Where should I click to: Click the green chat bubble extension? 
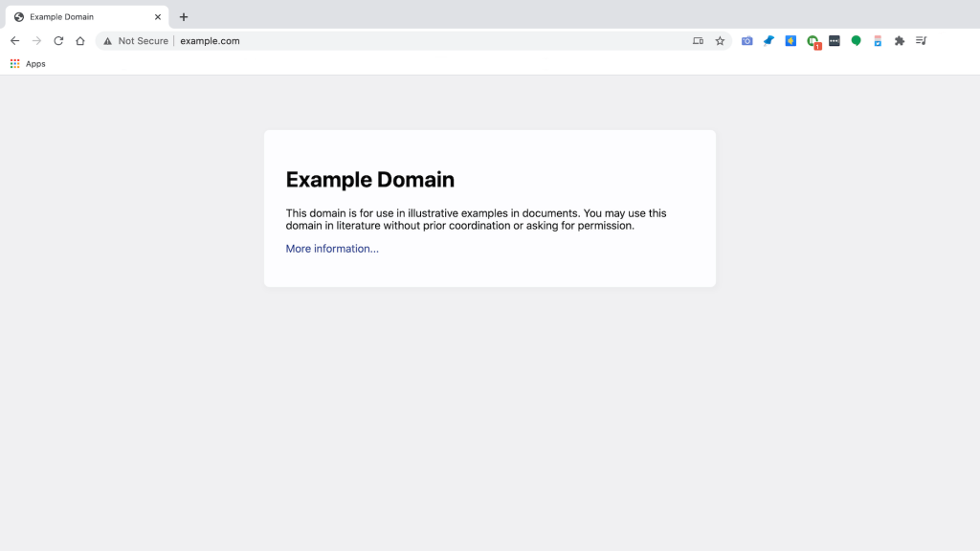click(857, 41)
